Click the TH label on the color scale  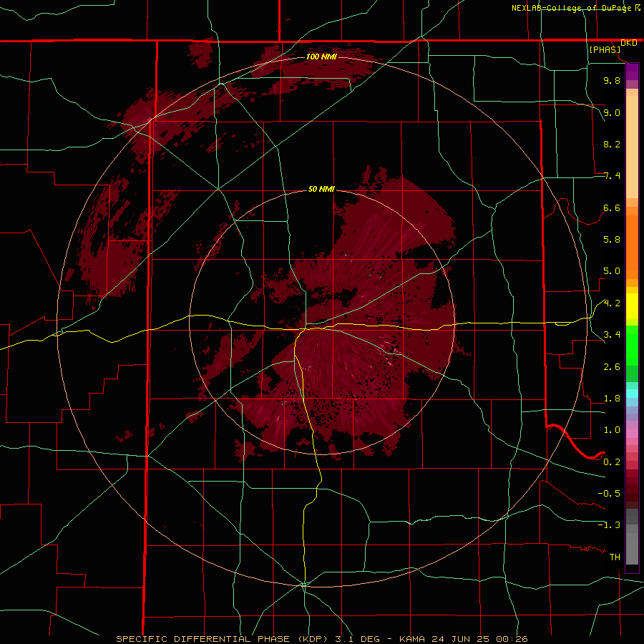pos(615,557)
